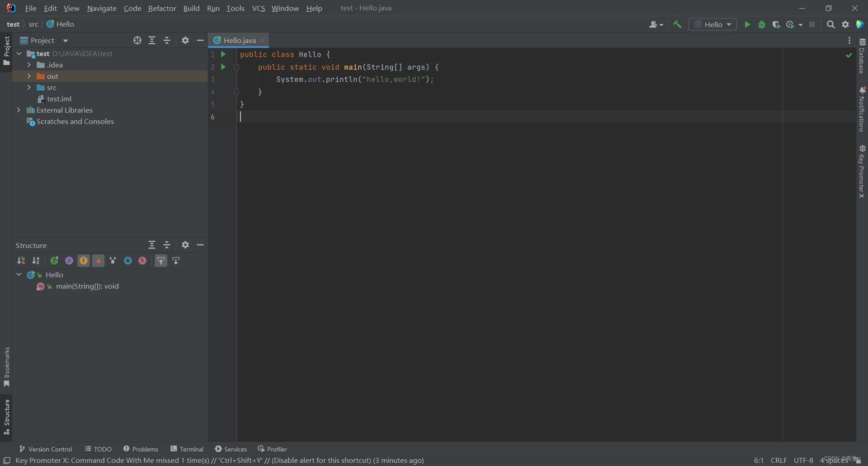The height and width of the screenshot is (466, 868).
Task: Run the Hello application
Action: 747,24
